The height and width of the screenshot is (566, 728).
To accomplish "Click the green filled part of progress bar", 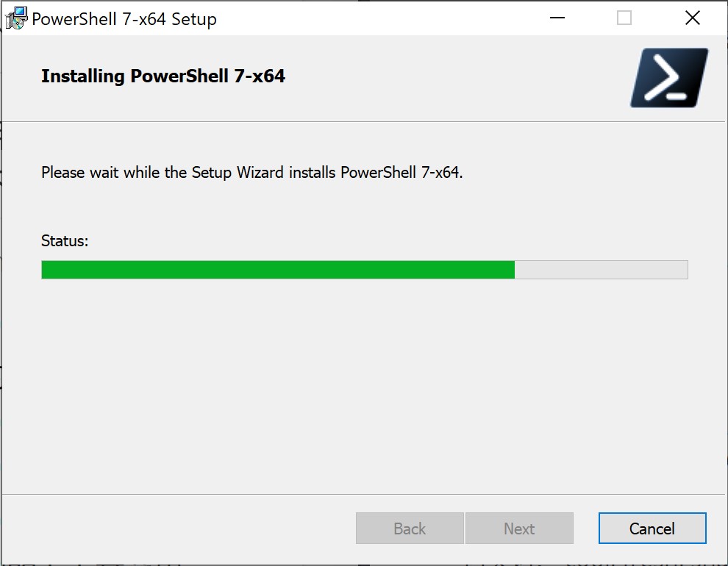I will pos(278,270).
